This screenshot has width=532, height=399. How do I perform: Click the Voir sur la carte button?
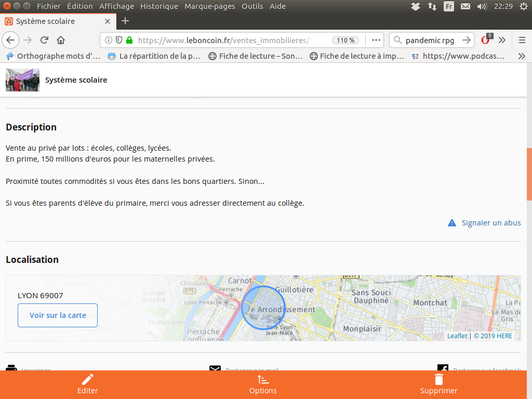coord(58,315)
